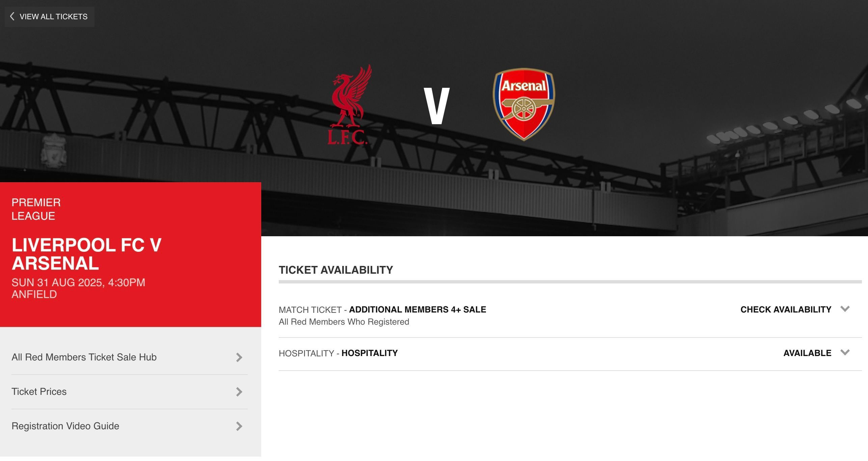Image resolution: width=868 pixels, height=461 pixels.
Task: Click the back arrow beside View All Tickets
Action: pyautogui.click(x=12, y=17)
